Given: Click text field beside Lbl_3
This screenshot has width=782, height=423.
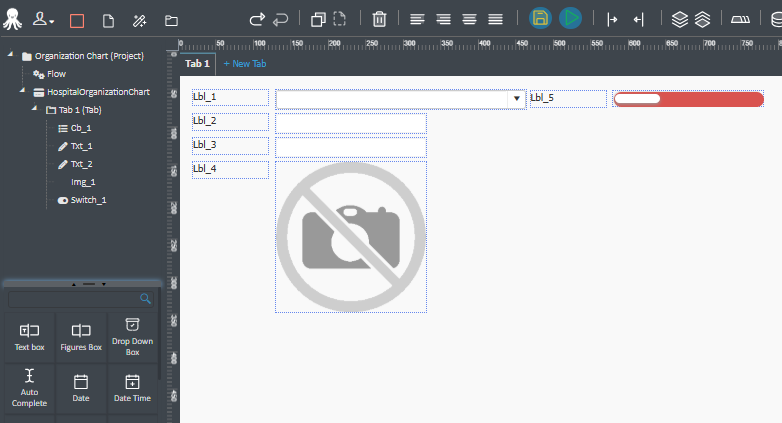Looking at the screenshot, I should click(351, 147).
